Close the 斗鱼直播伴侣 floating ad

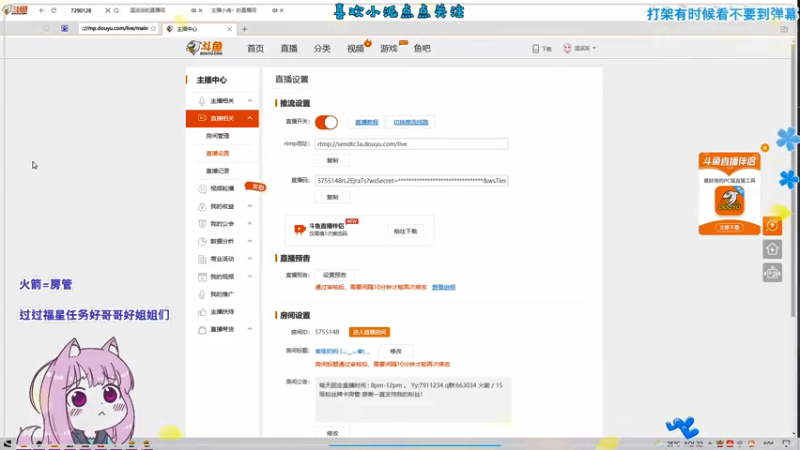click(x=765, y=148)
